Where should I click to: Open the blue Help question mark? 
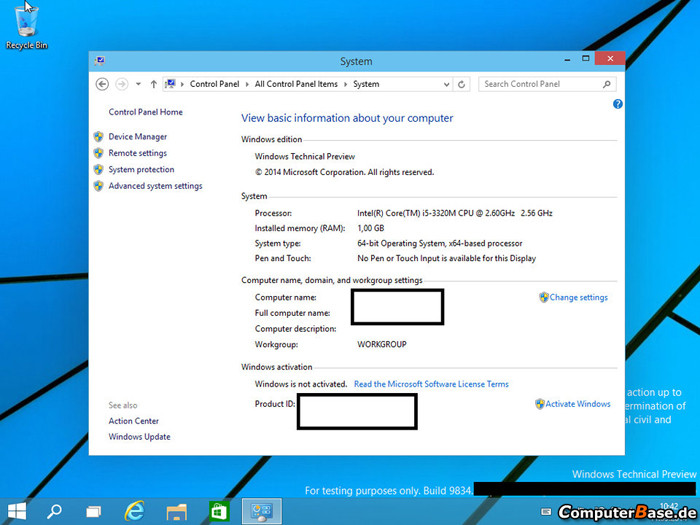(x=617, y=104)
